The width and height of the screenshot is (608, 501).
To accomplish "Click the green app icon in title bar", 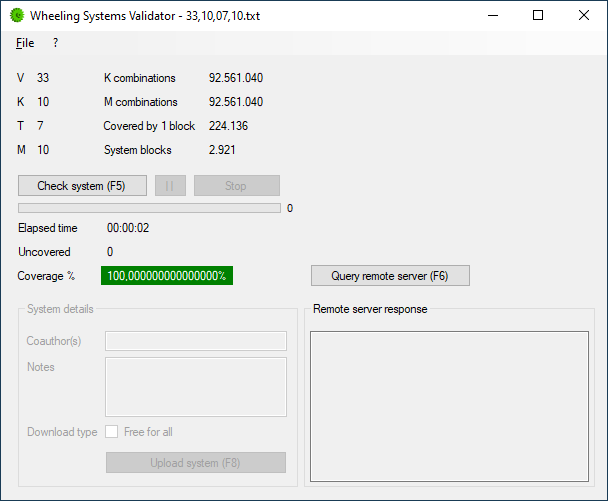I will click(17, 16).
